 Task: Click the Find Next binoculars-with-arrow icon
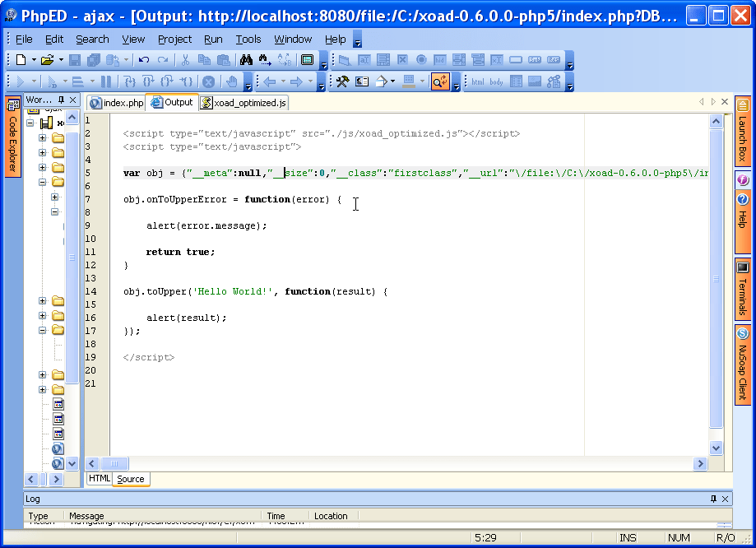[x=265, y=60]
